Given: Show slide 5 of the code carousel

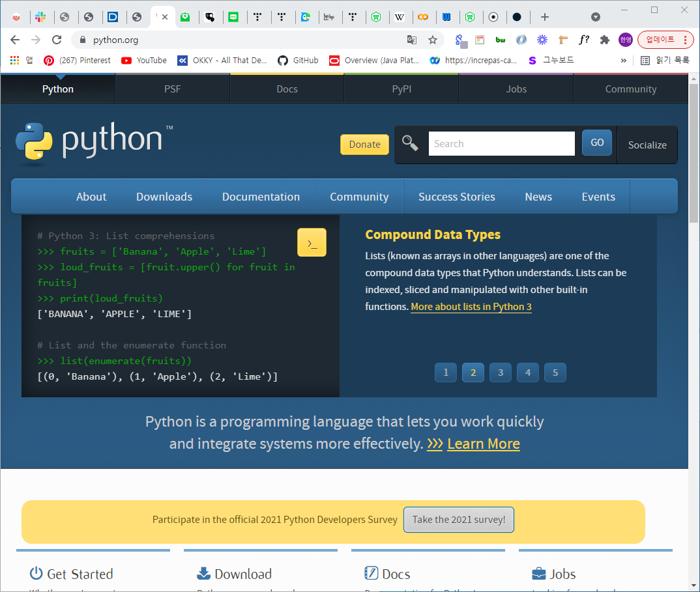Looking at the screenshot, I should [x=555, y=373].
